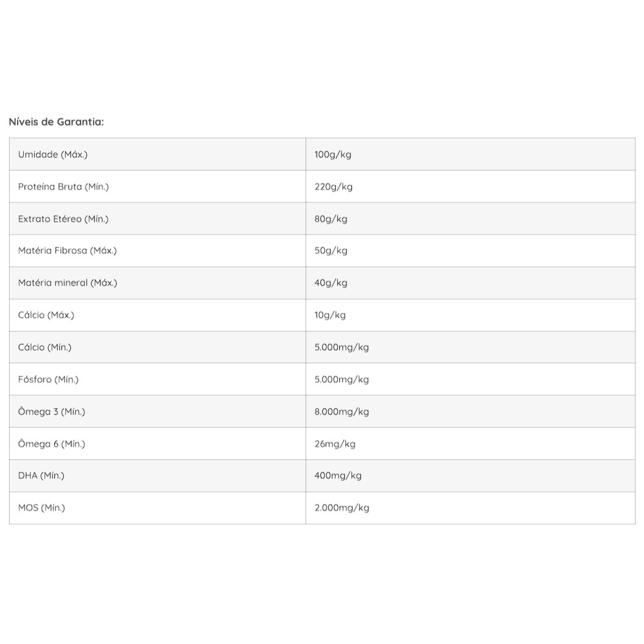The image size is (644, 644).
Task: Select the Cálcio (Mín.) label
Action: (45, 347)
